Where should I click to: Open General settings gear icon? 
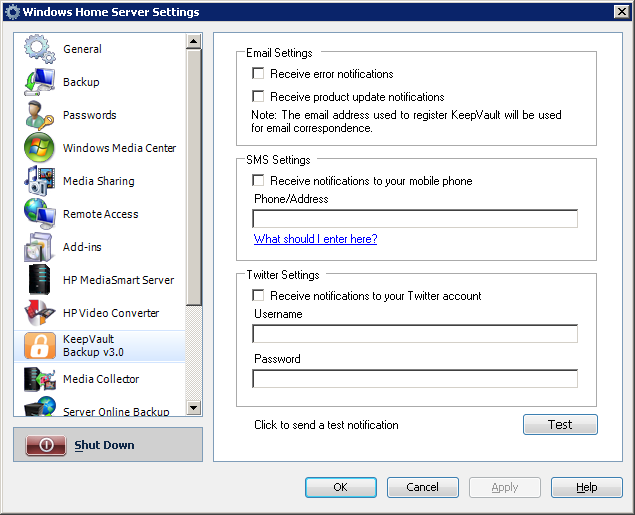click(39, 49)
